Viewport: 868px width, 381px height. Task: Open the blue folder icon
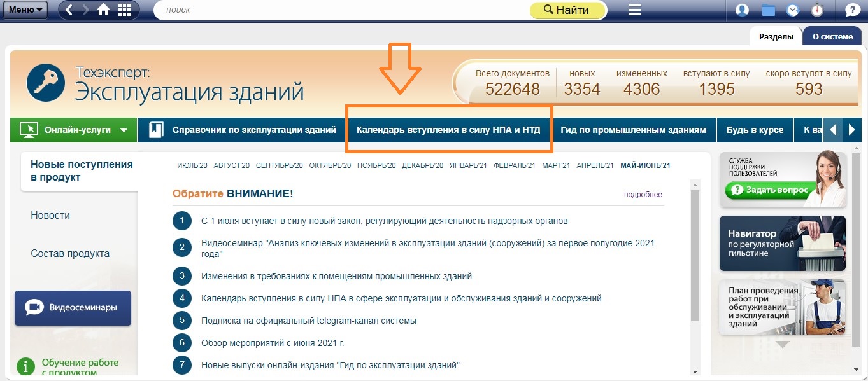pos(768,10)
